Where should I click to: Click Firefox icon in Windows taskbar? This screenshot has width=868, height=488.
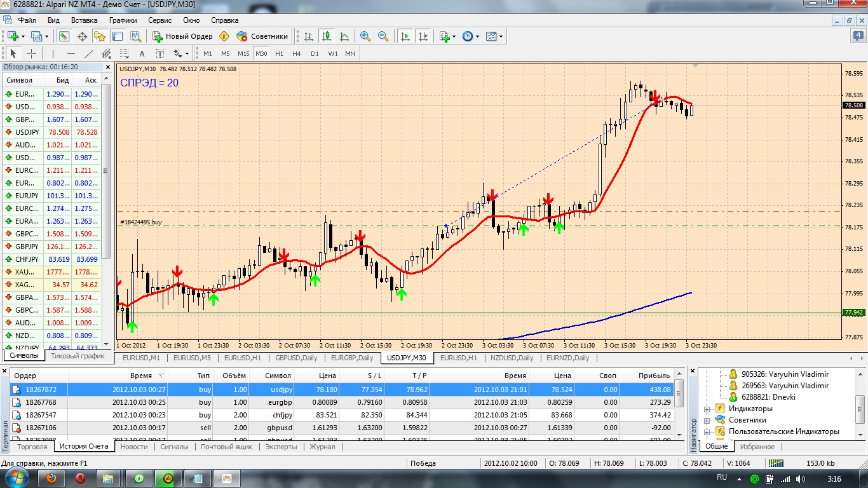pos(53,478)
